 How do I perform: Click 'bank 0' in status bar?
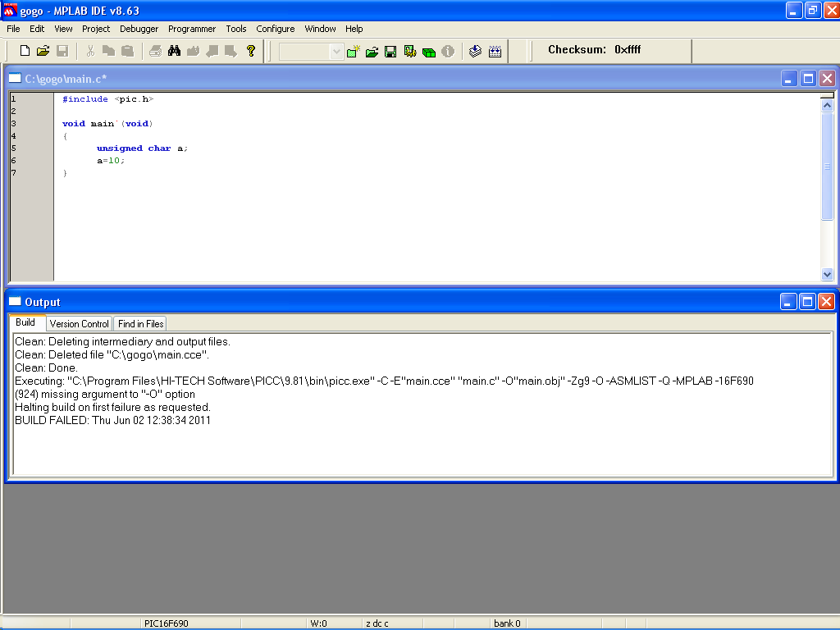tap(507, 623)
